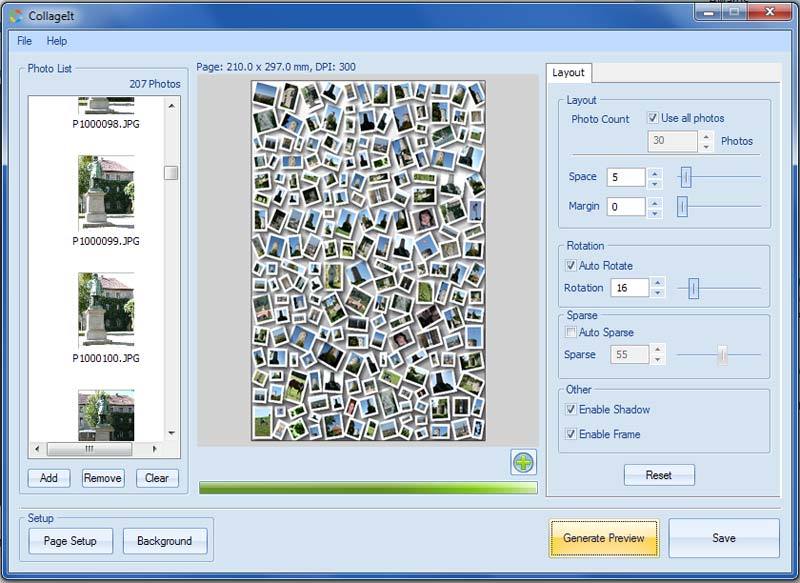This screenshot has height=583, width=800.
Task: Decrease the Margin value stepper
Action: pyautogui.click(x=655, y=212)
